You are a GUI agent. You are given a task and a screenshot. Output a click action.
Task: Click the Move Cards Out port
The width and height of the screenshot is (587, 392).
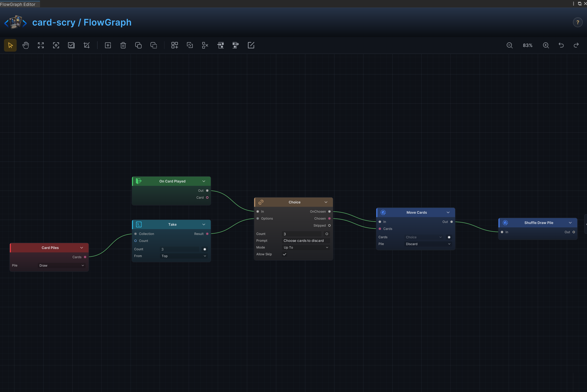451,222
